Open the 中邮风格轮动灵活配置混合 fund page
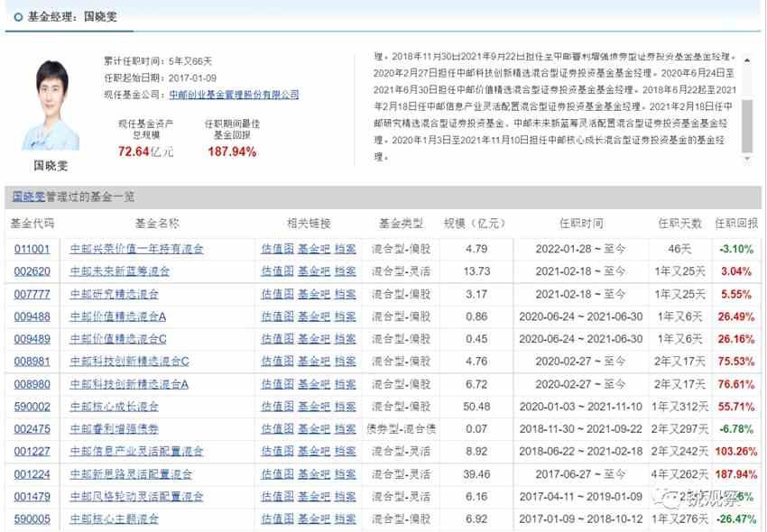 pyautogui.click(x=136, y=497)
